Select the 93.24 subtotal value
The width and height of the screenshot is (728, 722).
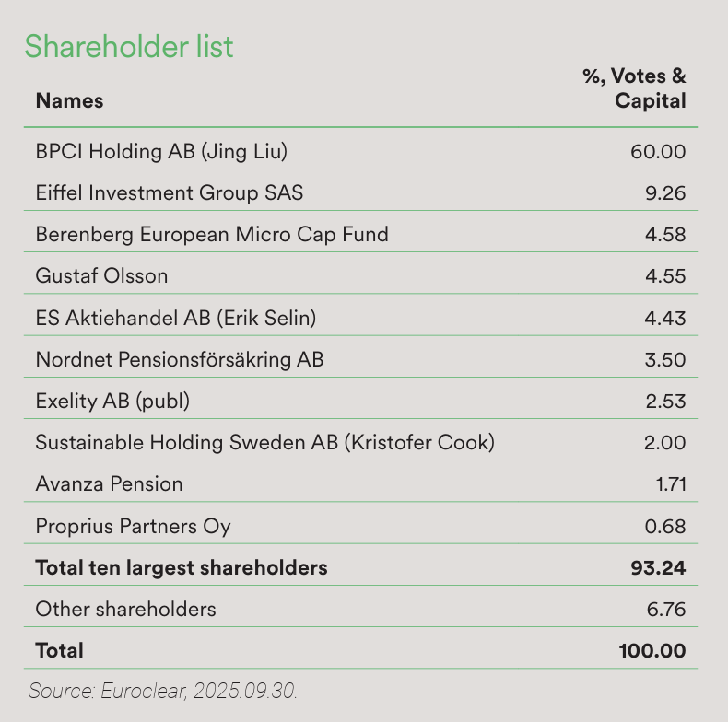(658, 567)
